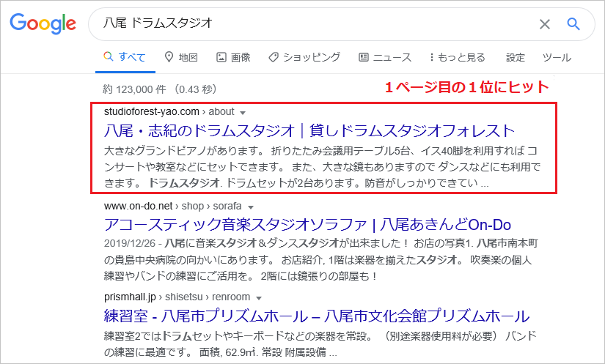
Task: Click the blue magnifier search icon
Action: click(573, 24)
